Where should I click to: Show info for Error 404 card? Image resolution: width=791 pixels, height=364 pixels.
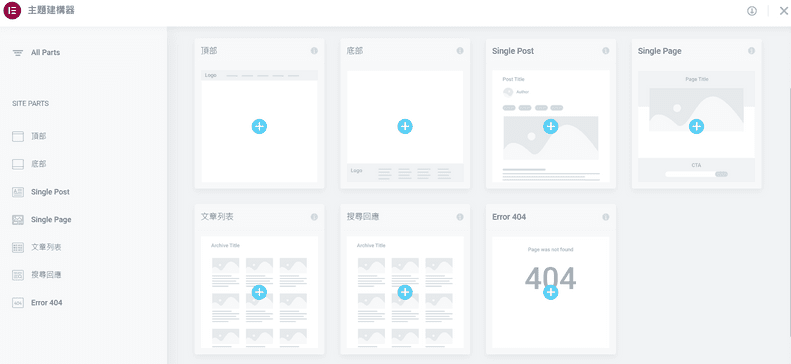click(x=606, y=217)
